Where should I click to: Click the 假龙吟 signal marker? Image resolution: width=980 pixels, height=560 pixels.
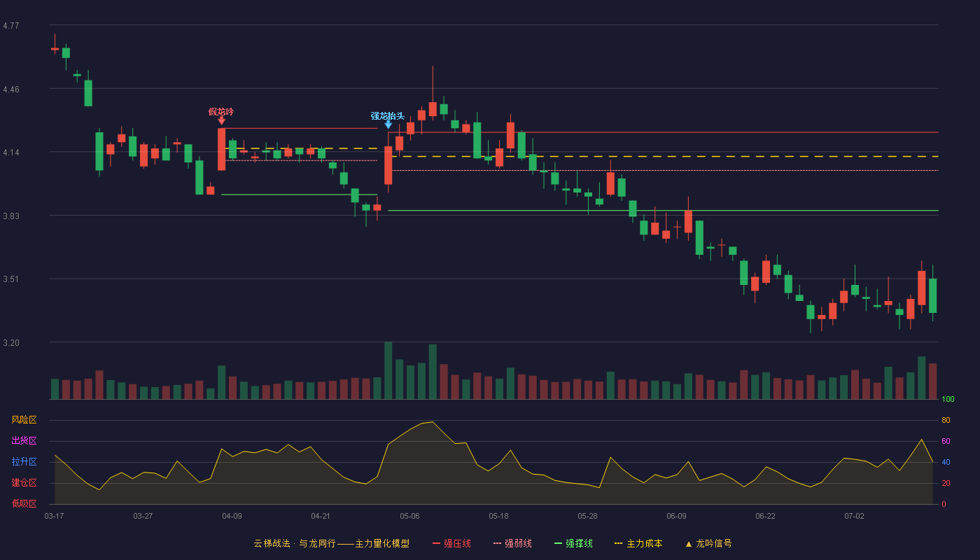221,111
